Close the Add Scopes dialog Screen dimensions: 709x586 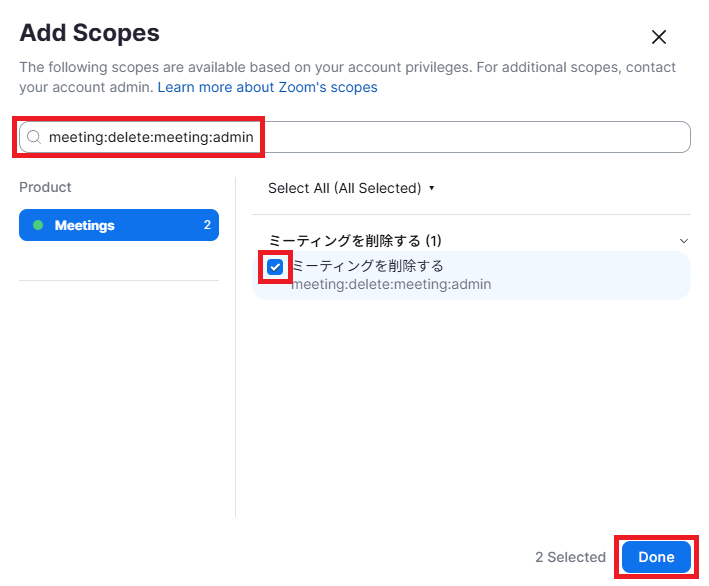(x=658, y=37)
